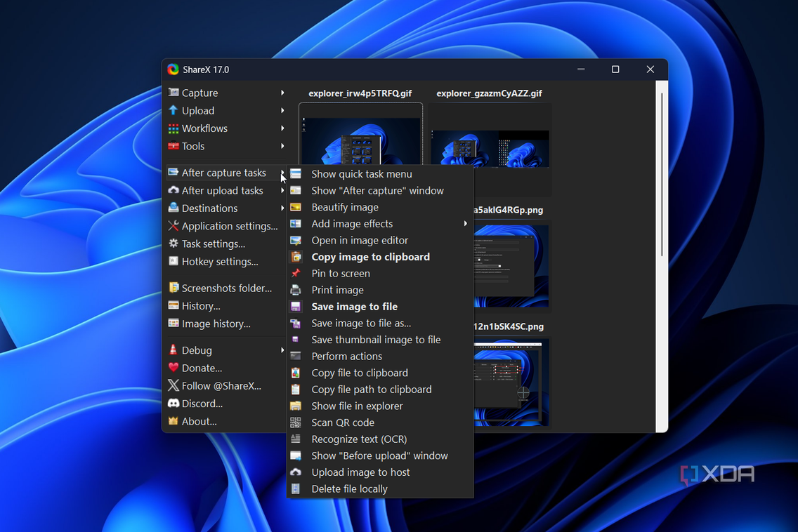798x532 pixels.
Task: Select the thumbnail ending in a5aklG4RGp.png
Action: pyautogui.click(x=513, y=265)
